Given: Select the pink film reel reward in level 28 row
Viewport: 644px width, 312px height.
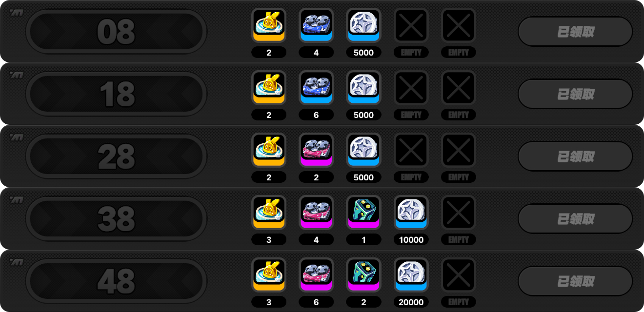Looking at the screenshot, I should click(316, 150).
